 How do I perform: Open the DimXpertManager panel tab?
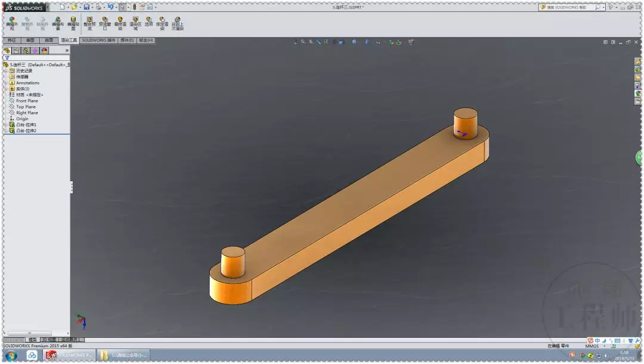tap(35, 51)
